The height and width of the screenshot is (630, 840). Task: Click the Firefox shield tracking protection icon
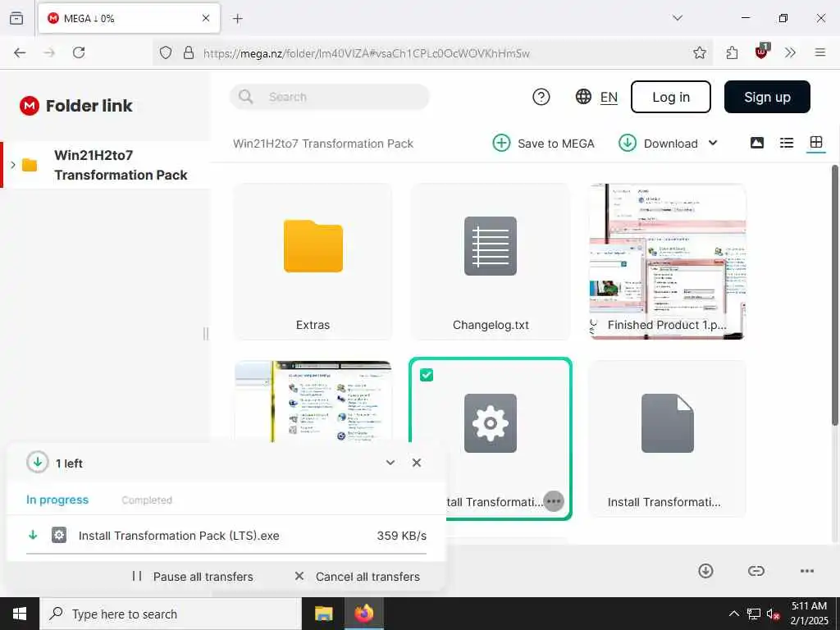point(166,52)
